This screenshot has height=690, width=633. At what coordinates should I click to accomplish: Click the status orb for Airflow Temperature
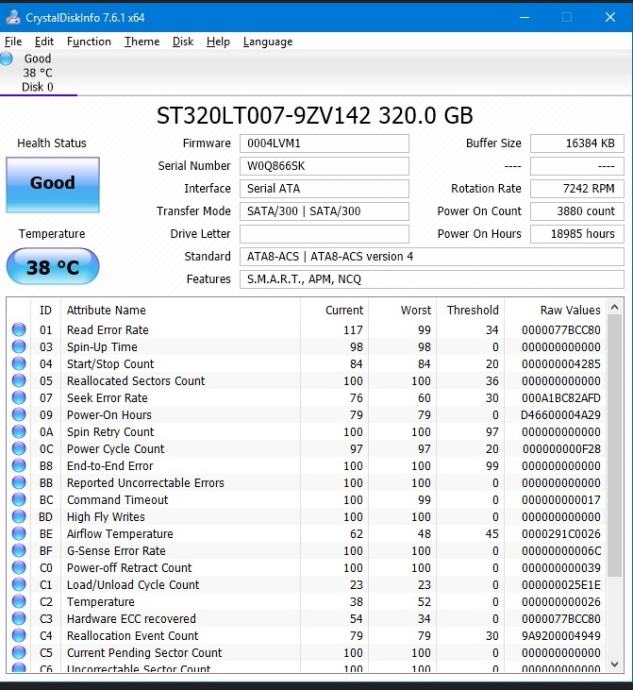pyautogui.click(x=19, y=533)
